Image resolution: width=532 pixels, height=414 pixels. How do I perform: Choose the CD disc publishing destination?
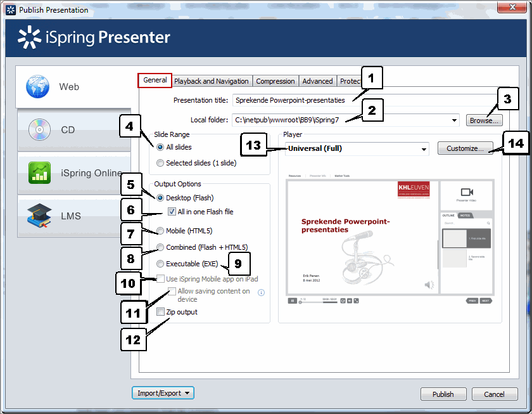pos(74,130)
